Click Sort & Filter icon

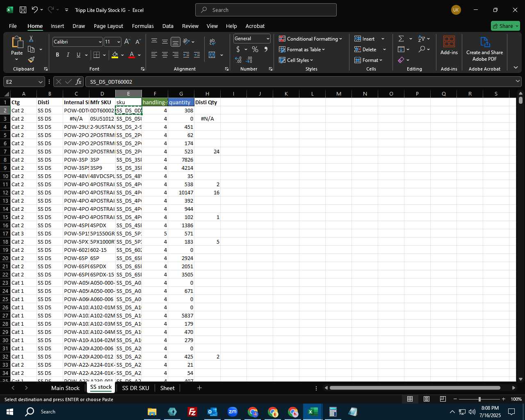point(422,39)
